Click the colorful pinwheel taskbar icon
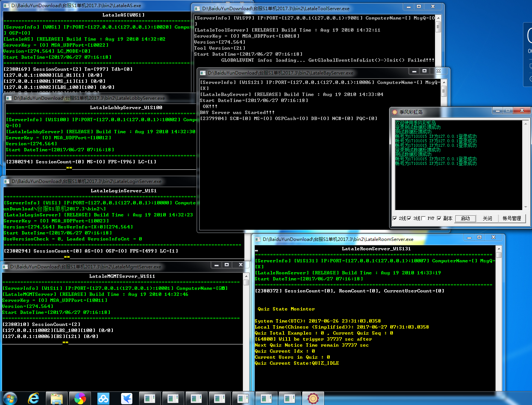Screen dimensions: 532x405 click(80, 398)
